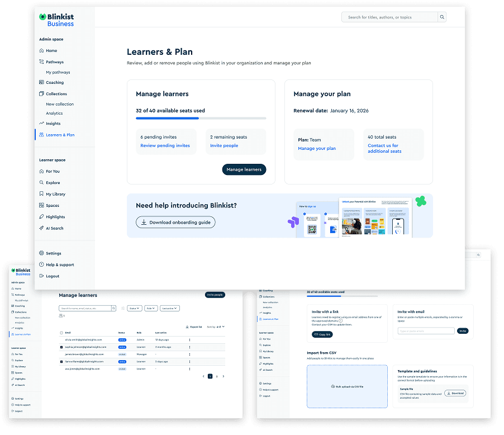The height and width of the screenshot is (435, 504).
Task: Click Invite people button in Manage learners window
Action: [215, 295]
